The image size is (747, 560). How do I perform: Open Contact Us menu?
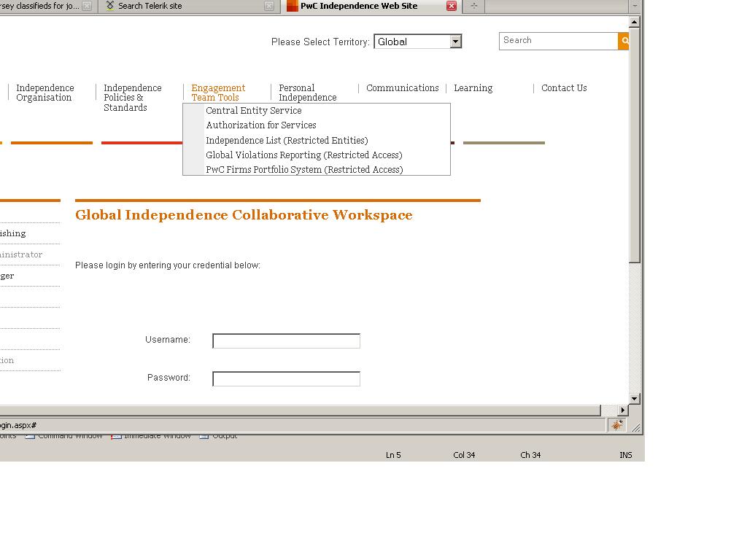[564, 87]
